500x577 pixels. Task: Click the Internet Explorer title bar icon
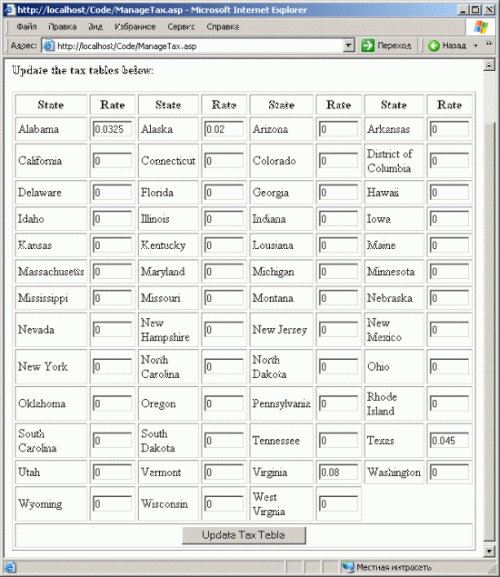[x=9, y=9]
